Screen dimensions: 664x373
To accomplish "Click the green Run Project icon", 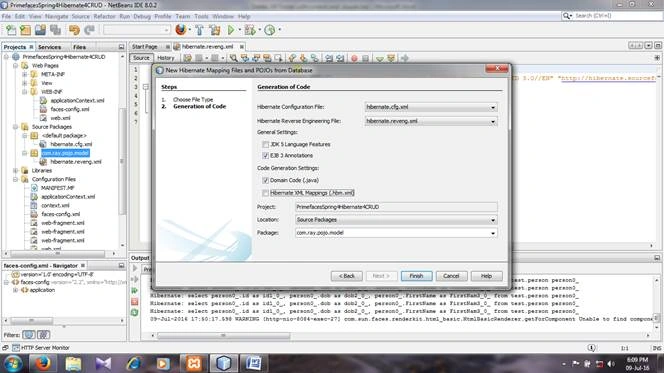I will click(231, 30).
